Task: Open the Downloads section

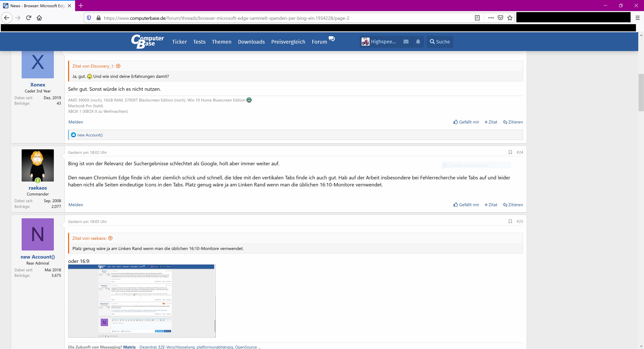Action: 251,42
